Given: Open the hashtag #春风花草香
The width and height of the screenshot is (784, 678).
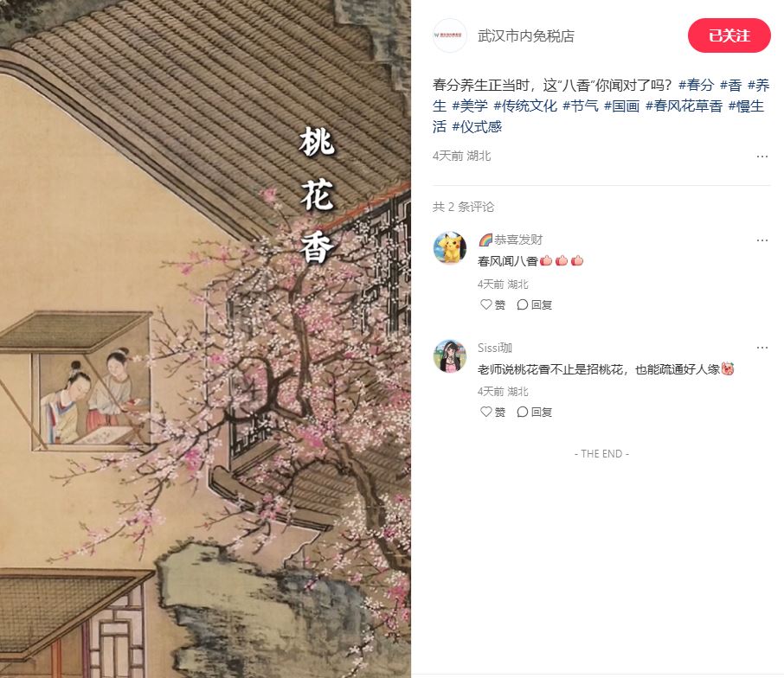Looking at the screenshot, I should 684,106.
